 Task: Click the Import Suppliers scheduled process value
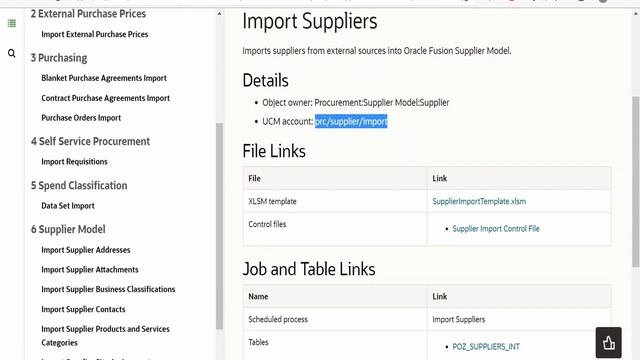point(459,319)
